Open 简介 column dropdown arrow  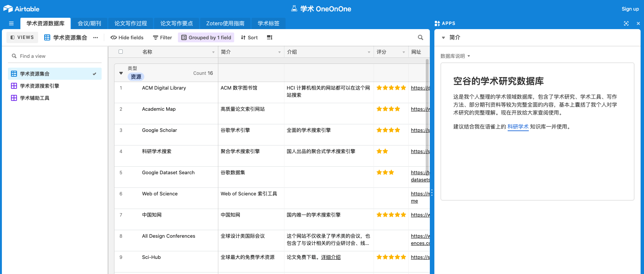[280, 52]
